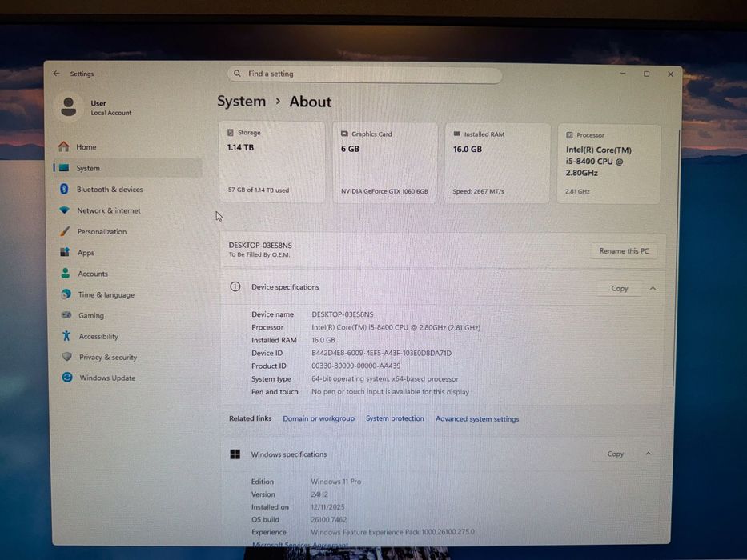Open Privacy & security settings

pos(130,357)
